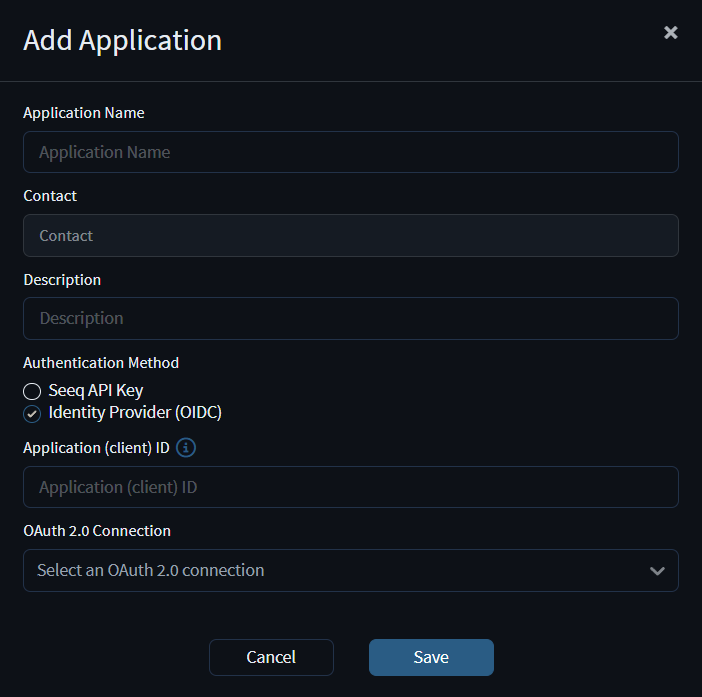
Task: Click the Application Name field label
Action: click(84, 113)
